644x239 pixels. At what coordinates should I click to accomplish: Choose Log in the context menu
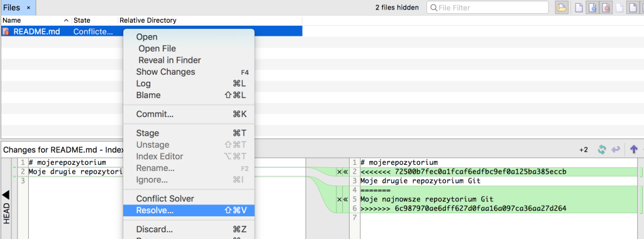click(189, 84)
